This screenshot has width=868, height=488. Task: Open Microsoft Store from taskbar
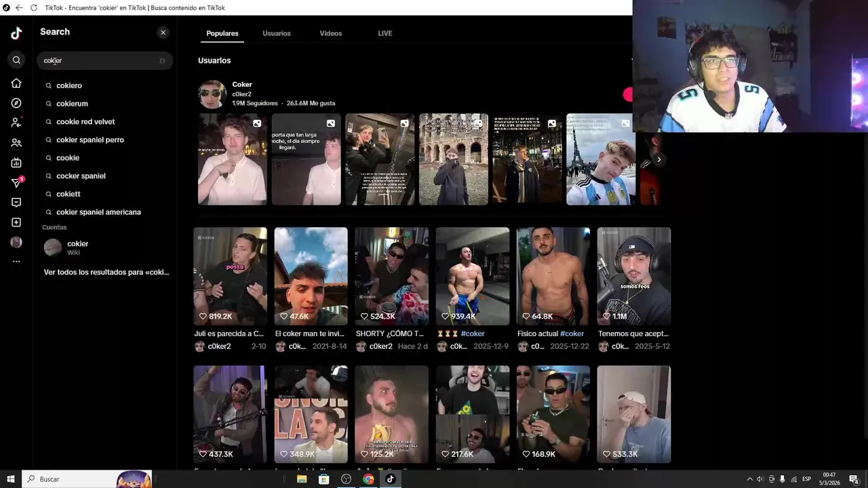coord(324,479)
